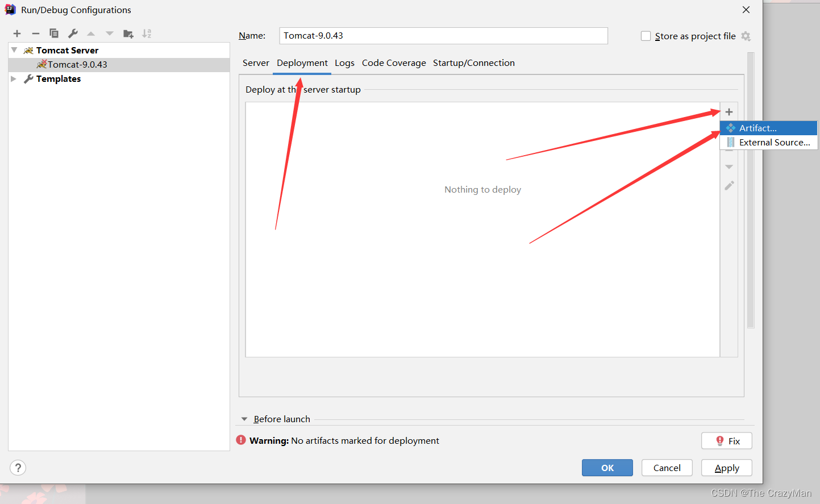The width and height of the screenshot is (820, 504).
Task: Open help question mark icon
Action: pyautogui.click(x=18, y=468)
